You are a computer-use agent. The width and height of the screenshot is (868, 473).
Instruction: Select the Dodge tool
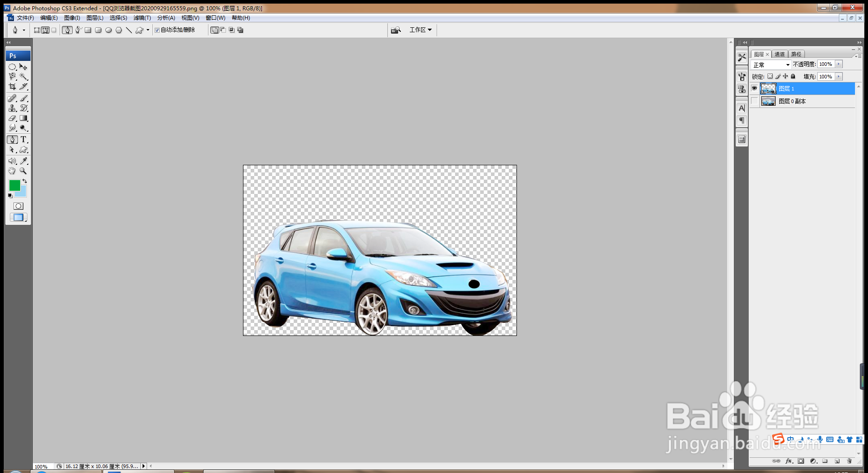click(x=23, y=128)
